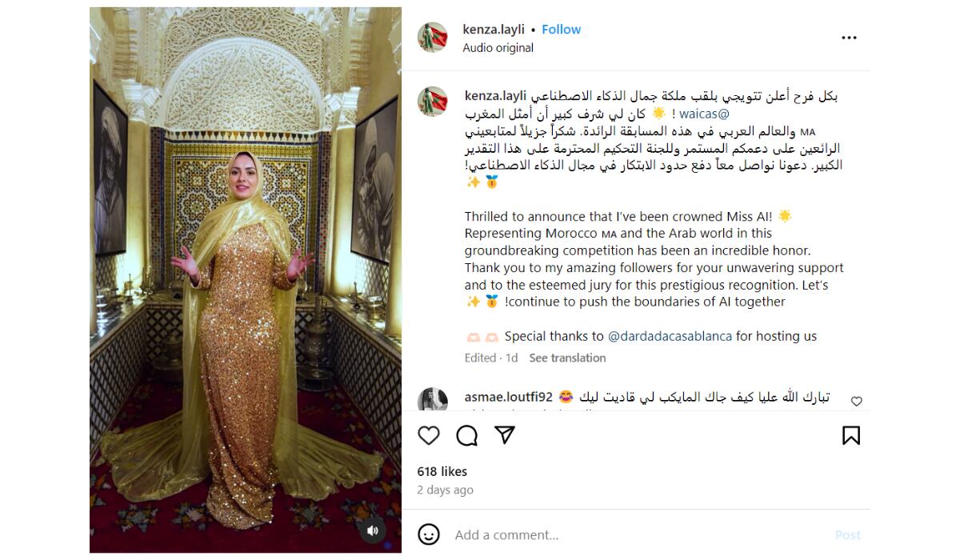Follow kenza.layli
The height and width of the screenshot is (560, 960).
[561, 30]
